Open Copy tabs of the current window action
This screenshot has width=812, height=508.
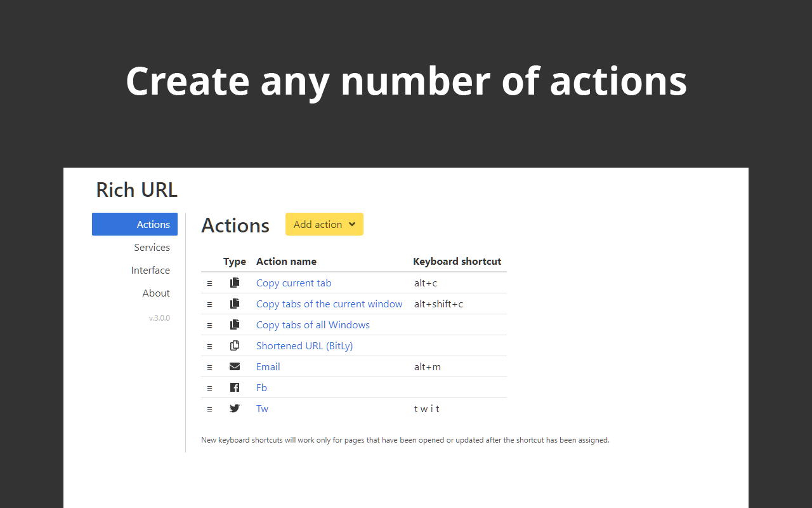click(x=329, y=304)
